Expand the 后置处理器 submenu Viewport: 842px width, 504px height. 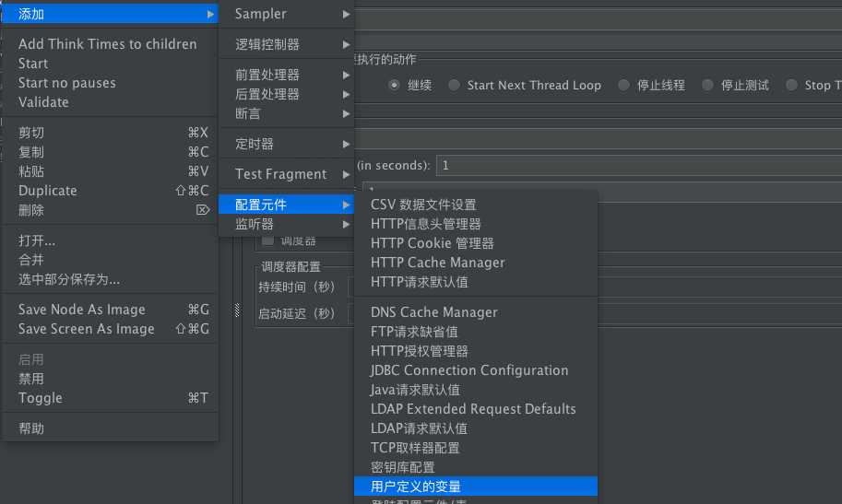pos(286,94)
